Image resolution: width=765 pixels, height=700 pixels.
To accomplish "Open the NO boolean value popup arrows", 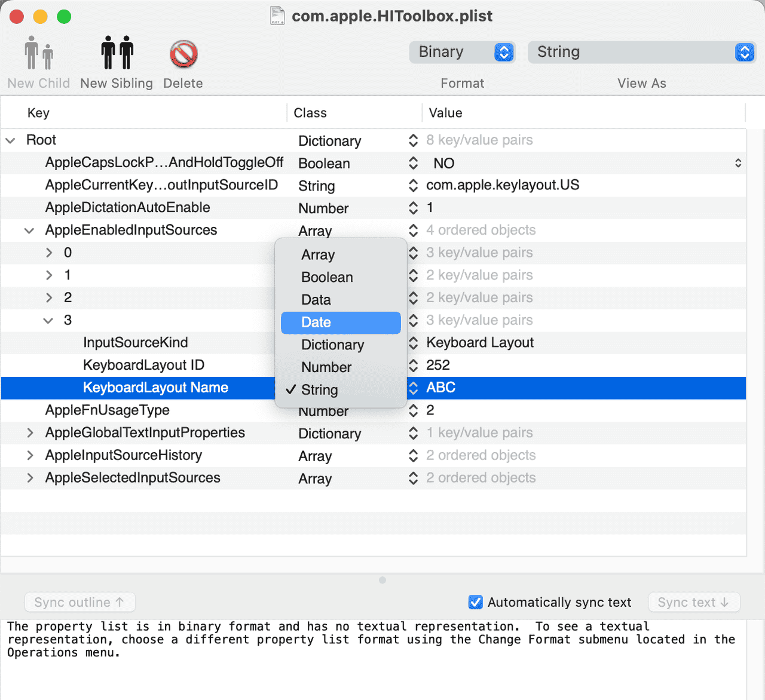I will coord(738,163).
